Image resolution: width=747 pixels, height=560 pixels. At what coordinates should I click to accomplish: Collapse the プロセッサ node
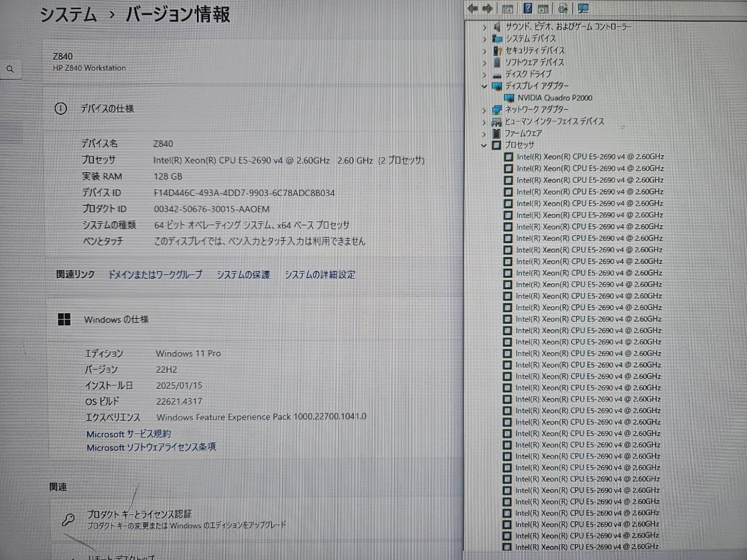click(x=484, y=145)
